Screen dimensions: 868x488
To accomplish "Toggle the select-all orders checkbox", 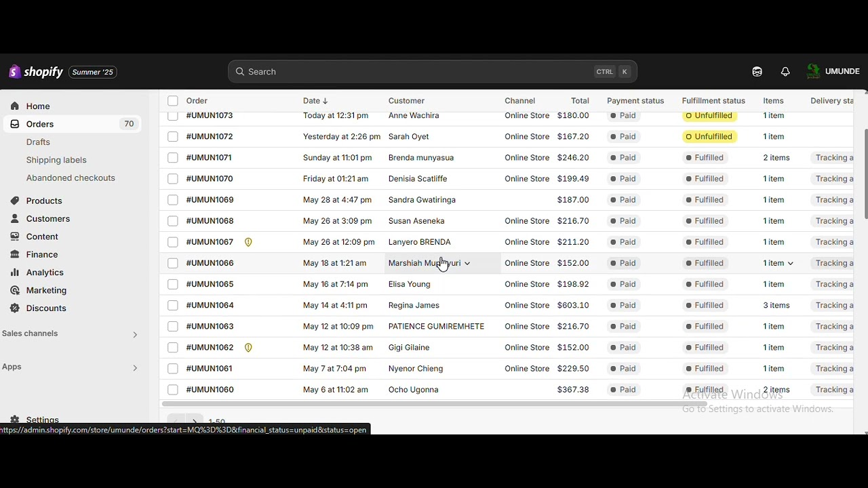I will (173, 101).
